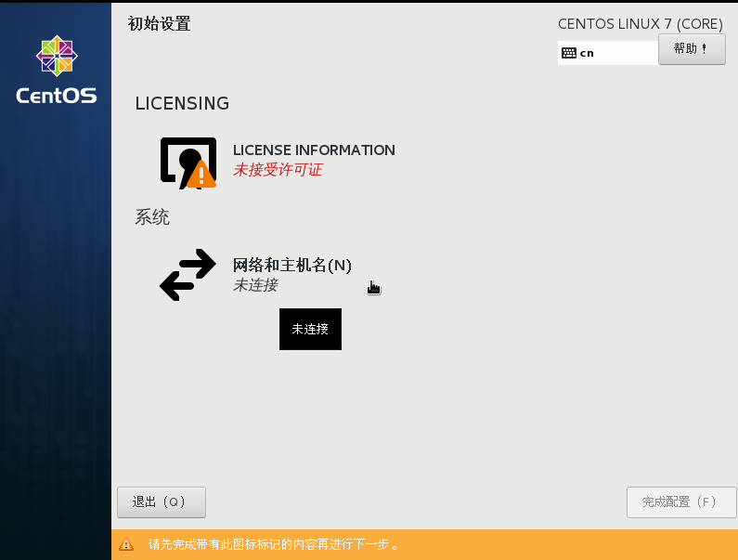This screenshot has width=738, height=560.
Task: Click the orange warning triangle on license icon
Action: click(201, 175)
